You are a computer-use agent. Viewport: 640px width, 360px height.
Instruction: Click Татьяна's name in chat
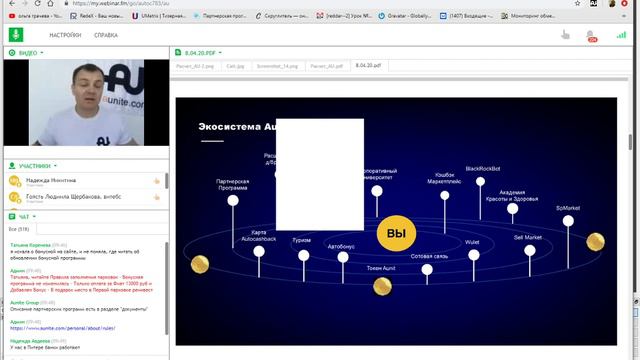point(30,245)
